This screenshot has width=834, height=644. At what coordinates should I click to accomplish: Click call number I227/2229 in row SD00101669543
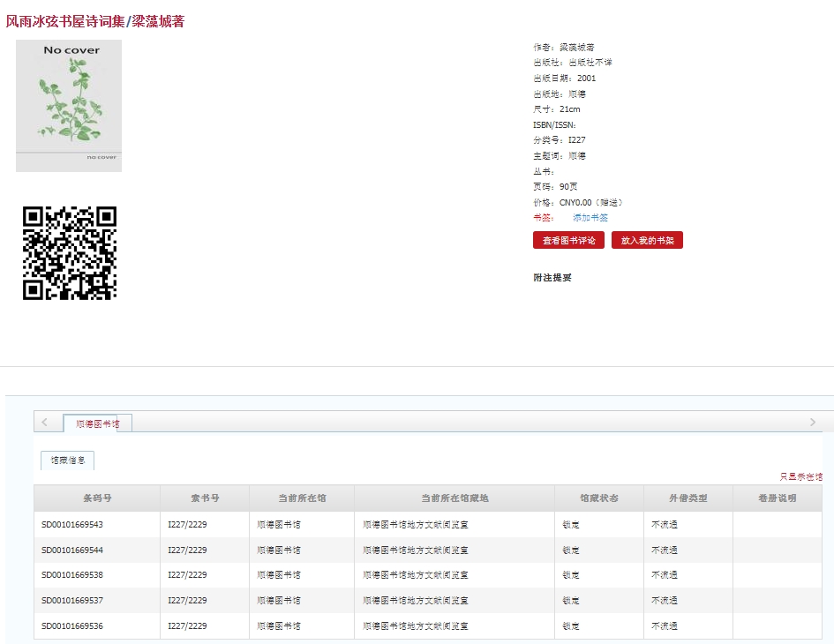(x=187, y=524)
